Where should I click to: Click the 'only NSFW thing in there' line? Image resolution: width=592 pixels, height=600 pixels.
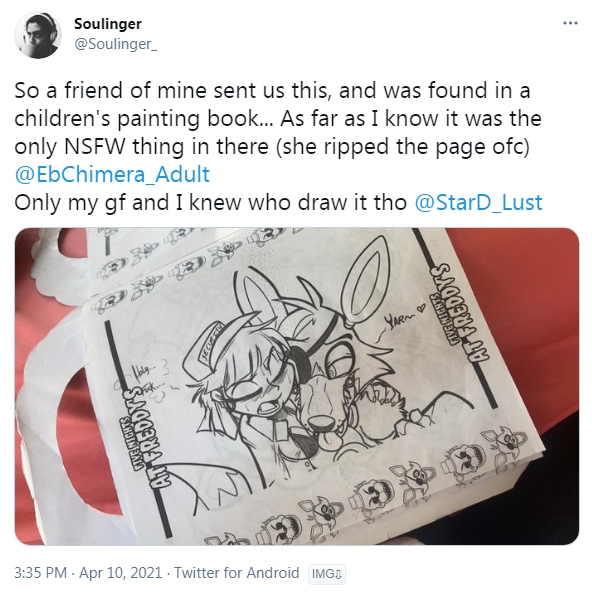(x=142, y=147)
